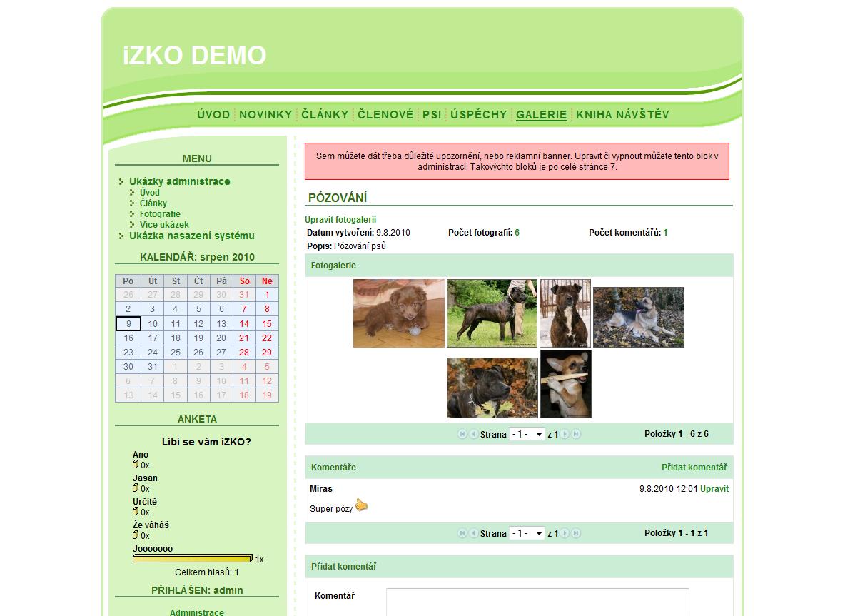Click the Jooooooo poll result bar
This screenshot has height=616, width=845.
[x=193, y=559]
